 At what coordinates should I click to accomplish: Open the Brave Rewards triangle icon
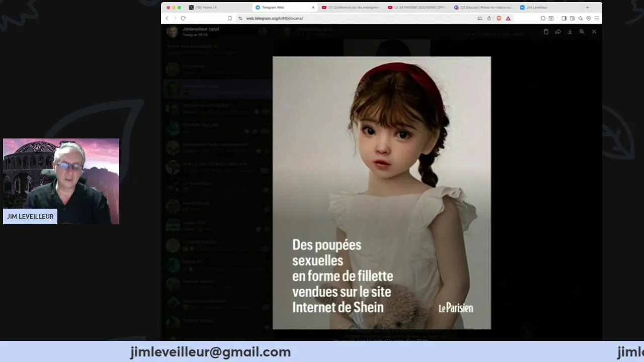[x=508, y=18]
